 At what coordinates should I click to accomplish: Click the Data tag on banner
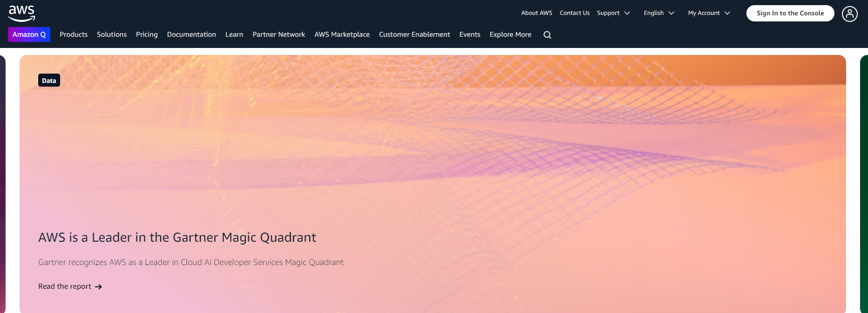tap(49, 81)
